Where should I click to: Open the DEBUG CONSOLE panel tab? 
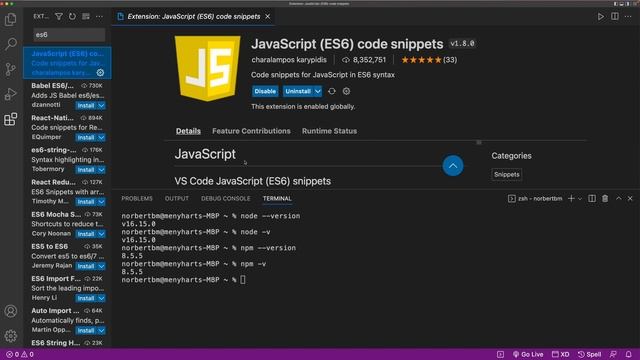click(225, 198)
